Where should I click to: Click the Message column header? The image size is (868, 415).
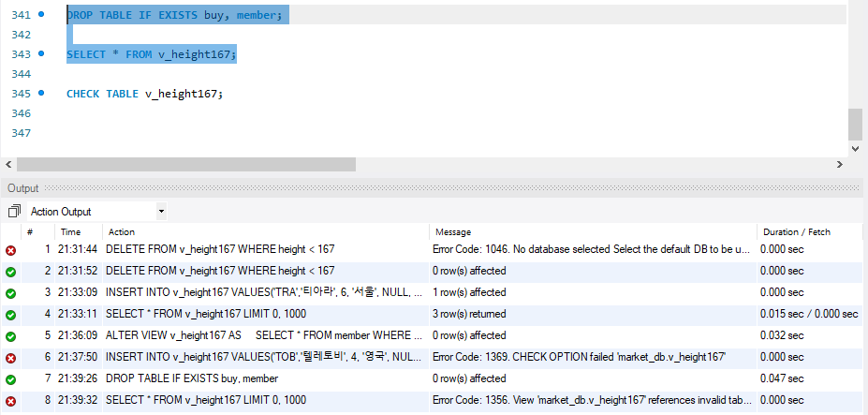point(453,232)
